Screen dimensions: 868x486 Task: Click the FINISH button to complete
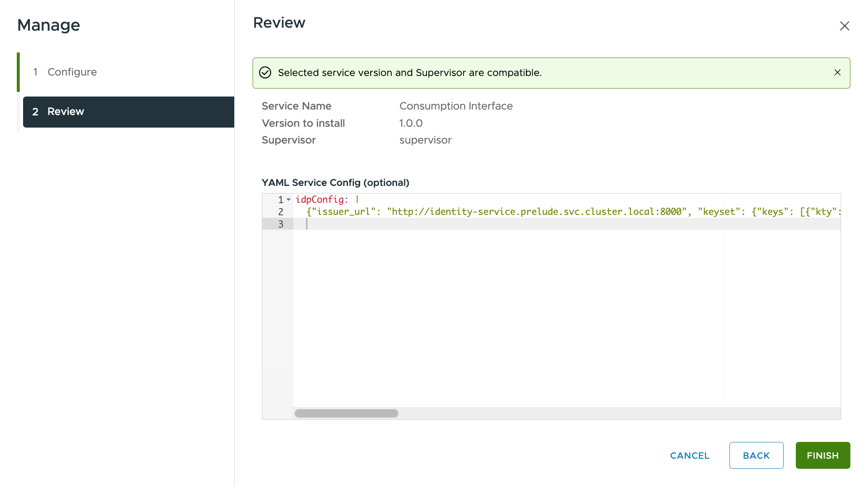pos(823,455)
